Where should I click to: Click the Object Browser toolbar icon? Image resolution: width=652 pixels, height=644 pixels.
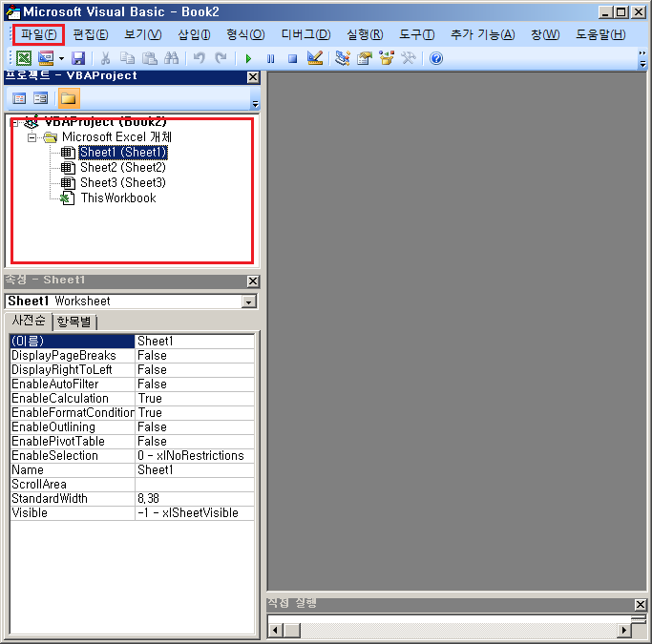(387, 58)
